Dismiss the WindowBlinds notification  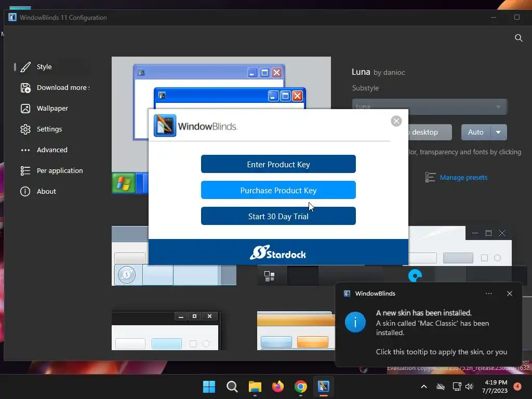tap(509, 294)
